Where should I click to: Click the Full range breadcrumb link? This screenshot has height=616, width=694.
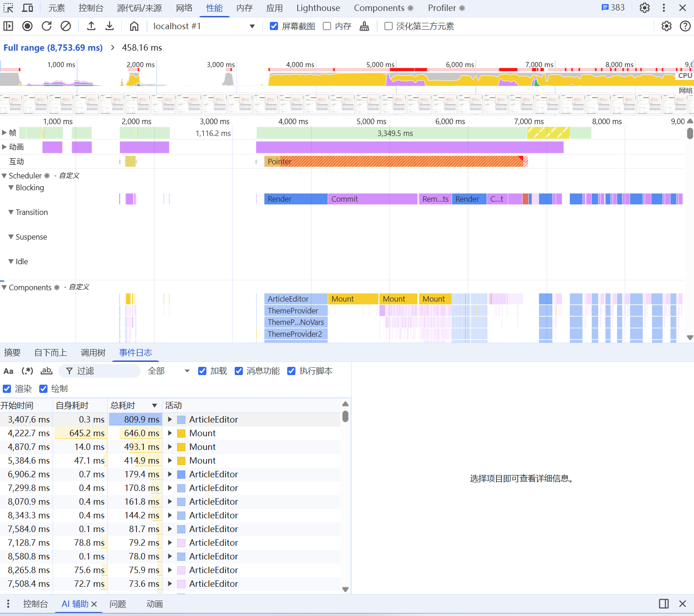tap(53, 47)
